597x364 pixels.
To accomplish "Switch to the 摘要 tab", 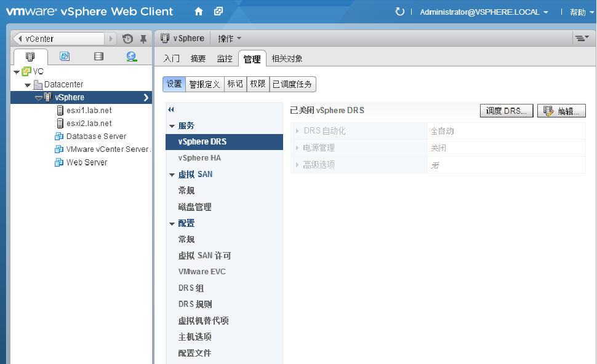I will [x=198, y=58].
